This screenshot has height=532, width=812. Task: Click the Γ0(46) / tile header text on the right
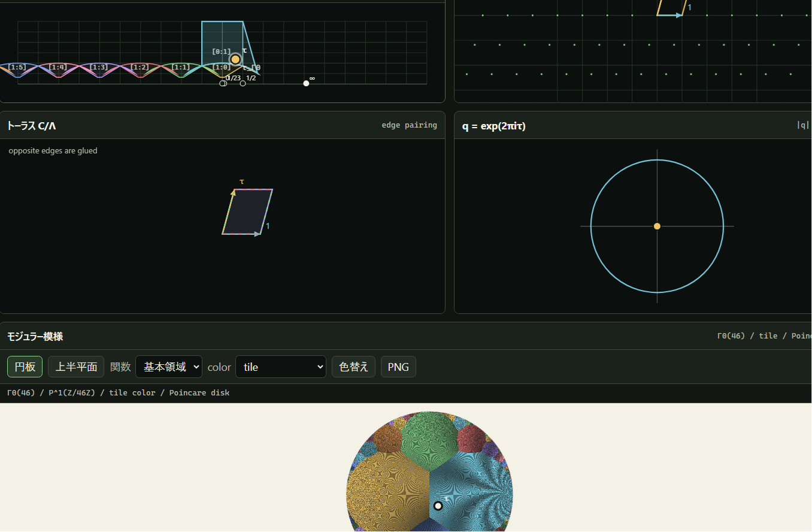click(x=764, y=335)
